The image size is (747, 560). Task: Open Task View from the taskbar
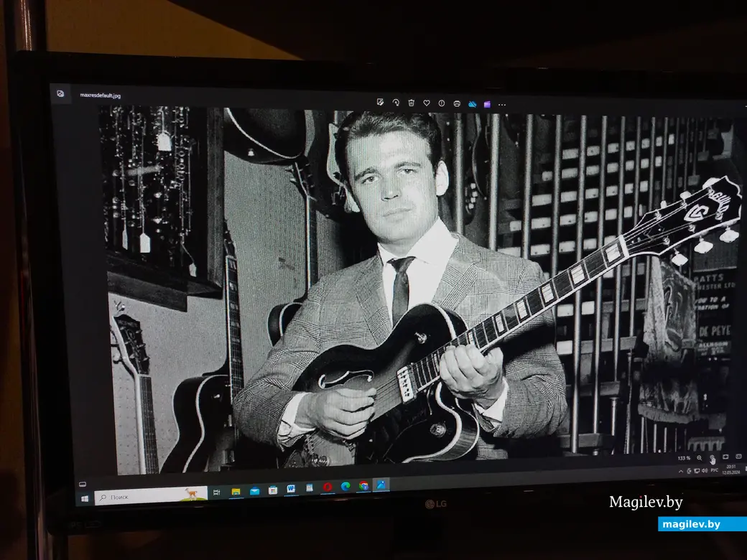[x=216, y=493]
